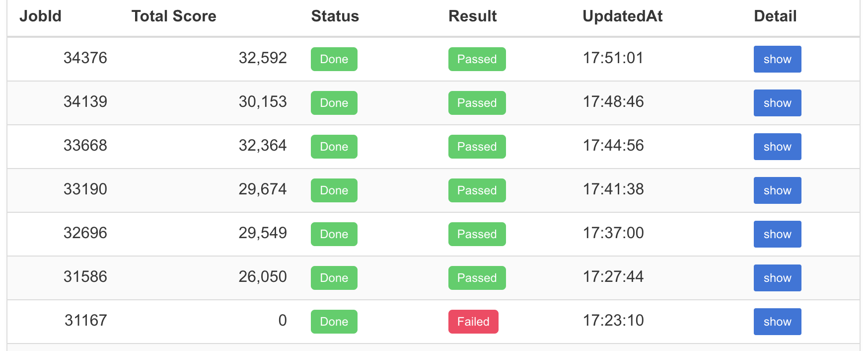Click the Detail column header
Image resolution: width=868 pixels, height=351 pixels.
coord(775,16)
